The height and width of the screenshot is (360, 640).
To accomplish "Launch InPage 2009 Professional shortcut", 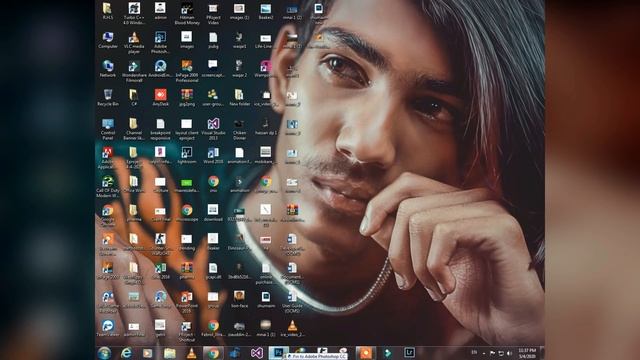I will click(187, 72).
